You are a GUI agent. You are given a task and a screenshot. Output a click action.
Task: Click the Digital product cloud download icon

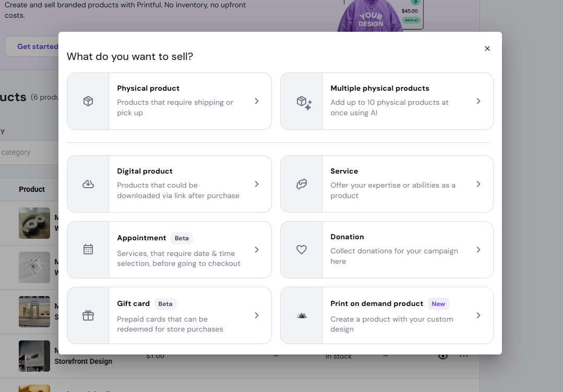click(x=88, y=184)
